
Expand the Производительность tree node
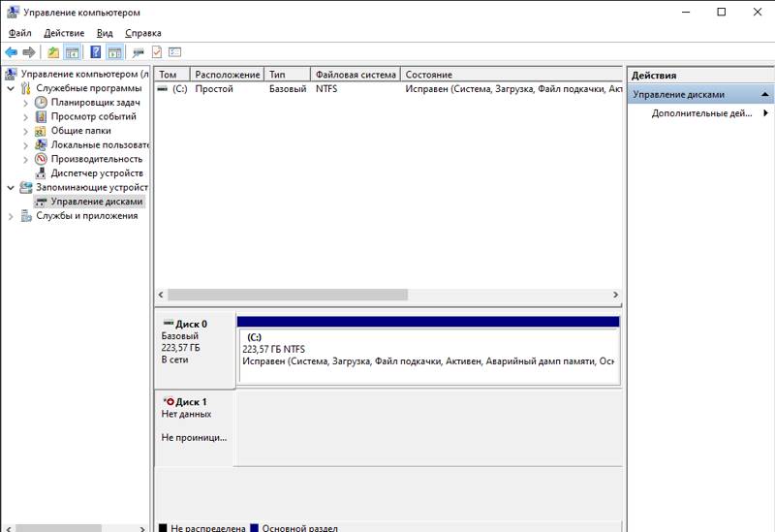coord(26,159)
